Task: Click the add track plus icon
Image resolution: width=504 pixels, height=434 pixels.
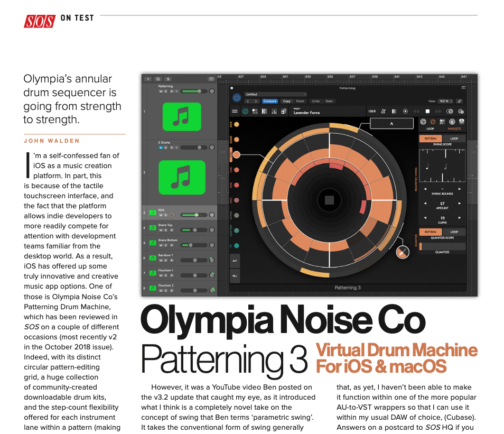Action: [x=148, y=79]
